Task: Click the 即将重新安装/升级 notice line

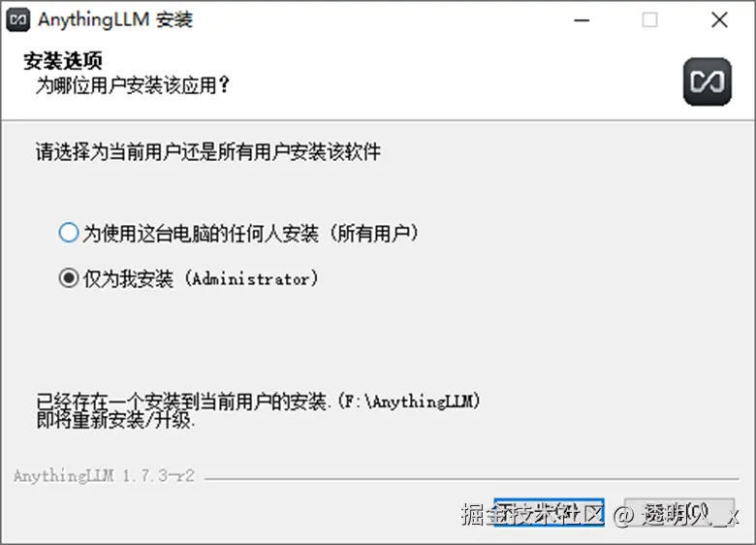Action: [115, 421]
